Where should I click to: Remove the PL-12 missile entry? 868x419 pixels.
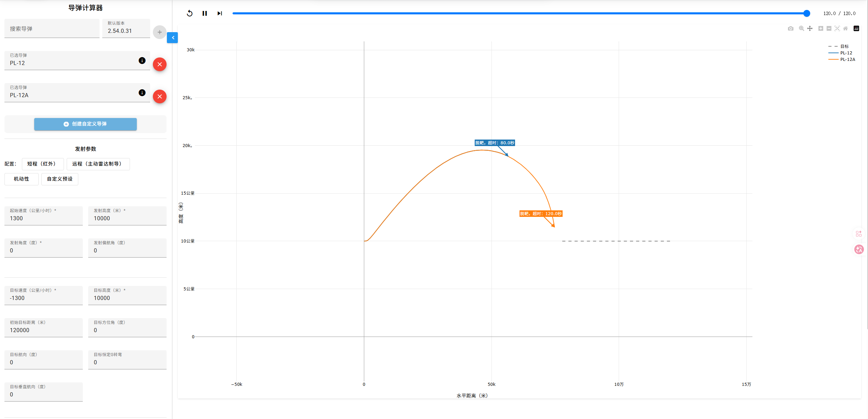coord(160,64)
